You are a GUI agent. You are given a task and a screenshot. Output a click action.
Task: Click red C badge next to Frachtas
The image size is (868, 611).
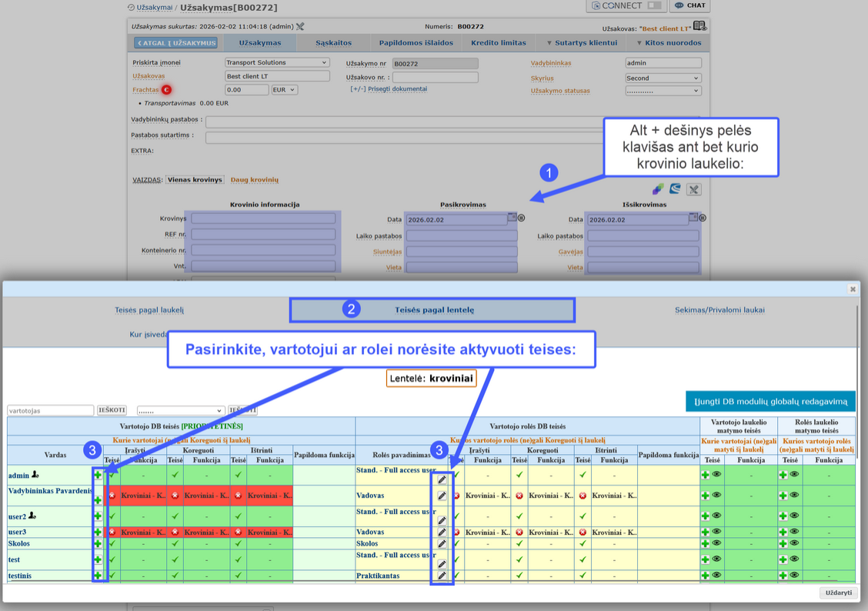[167, 90]
